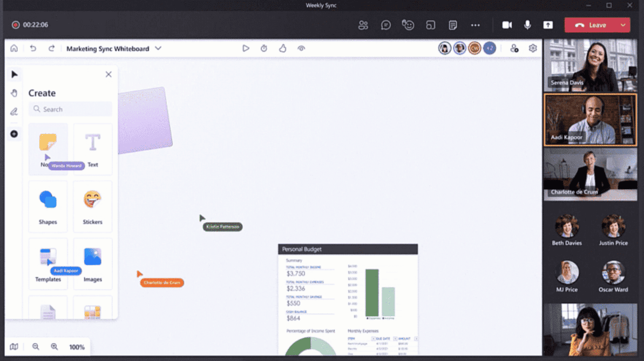Open the More actions ellipsis menu
Viewport: 644px width, 361px height.
[x=476, y=25]
